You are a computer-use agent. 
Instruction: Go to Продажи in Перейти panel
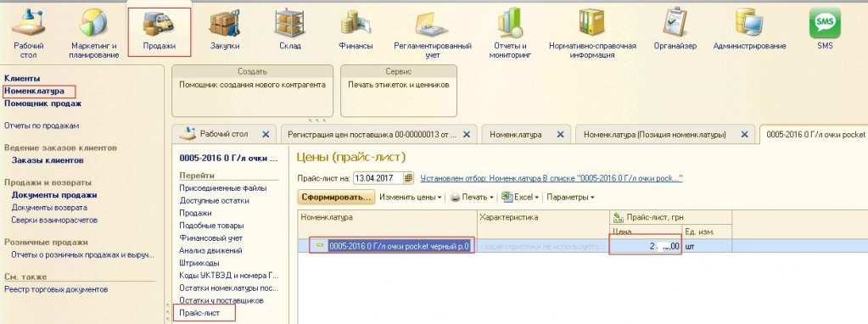[x=195, y=213]
